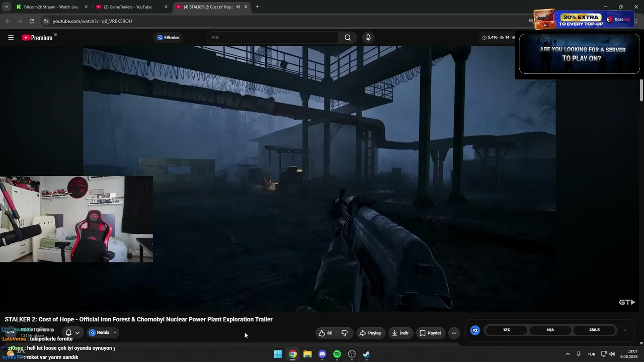The height and width of the screenshot is (362, 644).
Task: Click the youtube.com address bar URL
Action: [x=93, y=21]
